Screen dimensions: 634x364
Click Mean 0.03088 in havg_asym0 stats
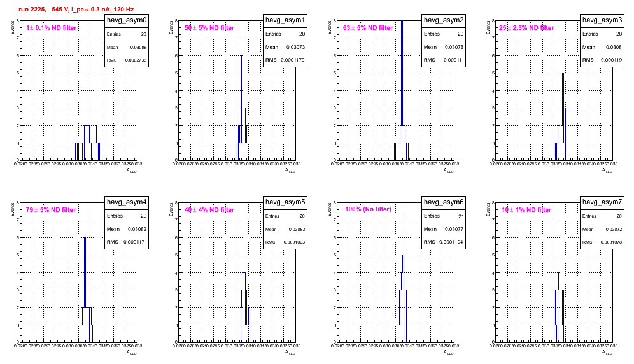127,47
